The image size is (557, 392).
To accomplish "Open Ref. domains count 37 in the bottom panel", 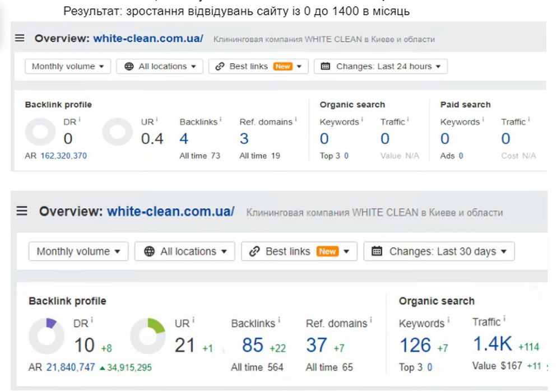I will click(317, 345).
